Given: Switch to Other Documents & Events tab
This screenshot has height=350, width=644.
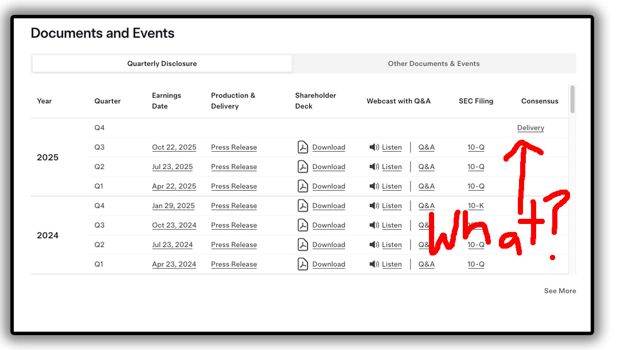Looking at the screenshot, I should pyautogui.click(x=434, y=64).
